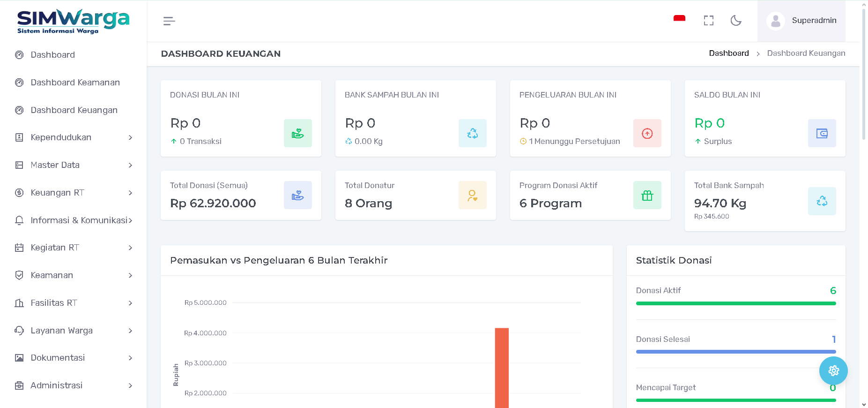The image size is (868, 408).
Task: Open the Dashboard Keamanan menu item
Action: (74, 83)
